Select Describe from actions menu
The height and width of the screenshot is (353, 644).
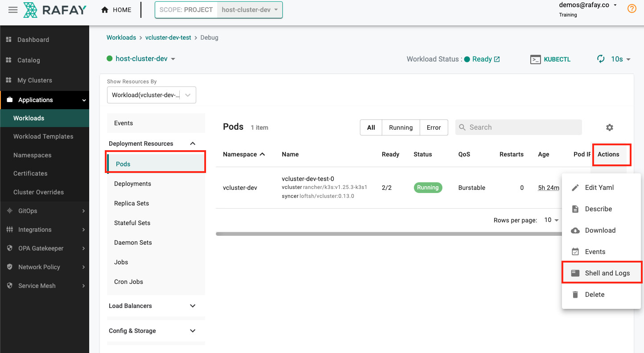(x=601, y=209)
